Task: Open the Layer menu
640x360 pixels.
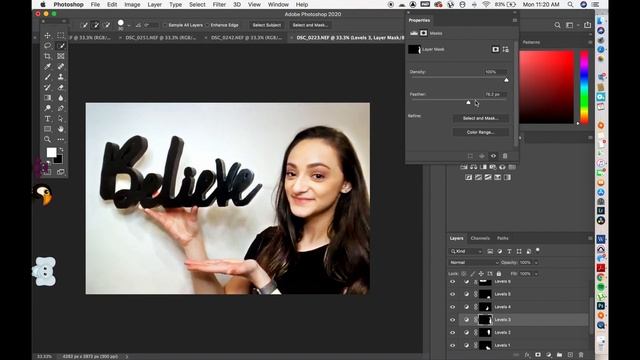Action: click(x=154, y=4)
